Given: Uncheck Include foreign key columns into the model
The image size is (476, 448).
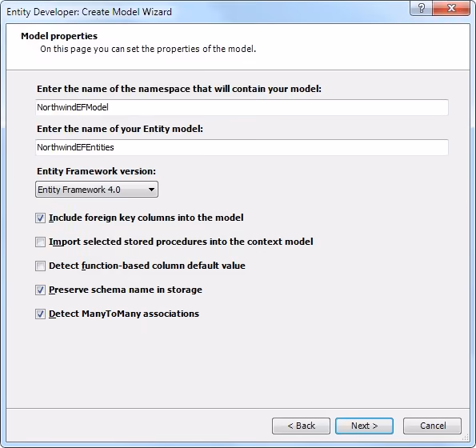Looking at the screenshot, I should coord(40,218).
